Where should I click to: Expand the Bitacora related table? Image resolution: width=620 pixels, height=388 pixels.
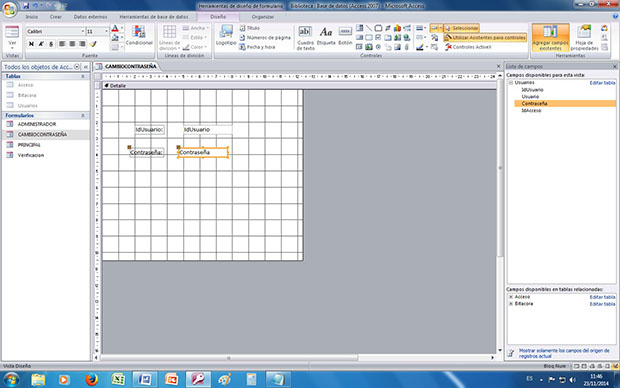(x=511, y=304)
